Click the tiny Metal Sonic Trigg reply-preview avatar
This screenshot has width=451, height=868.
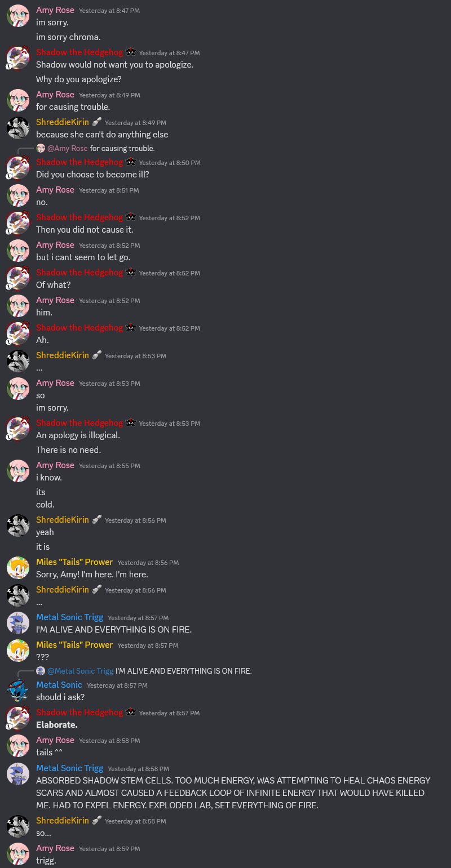tap(41, 671)
